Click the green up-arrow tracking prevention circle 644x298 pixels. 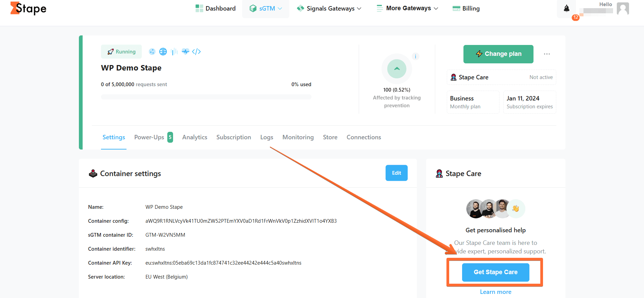397,69
